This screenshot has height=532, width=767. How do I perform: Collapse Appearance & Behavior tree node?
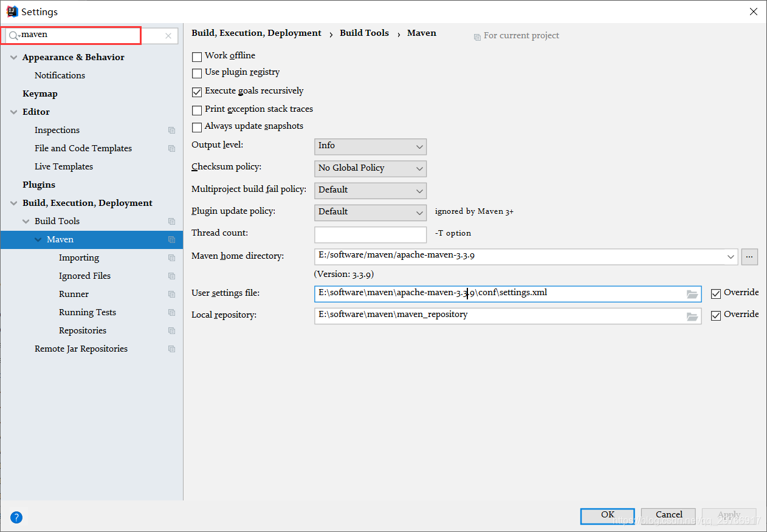(14, 57)
